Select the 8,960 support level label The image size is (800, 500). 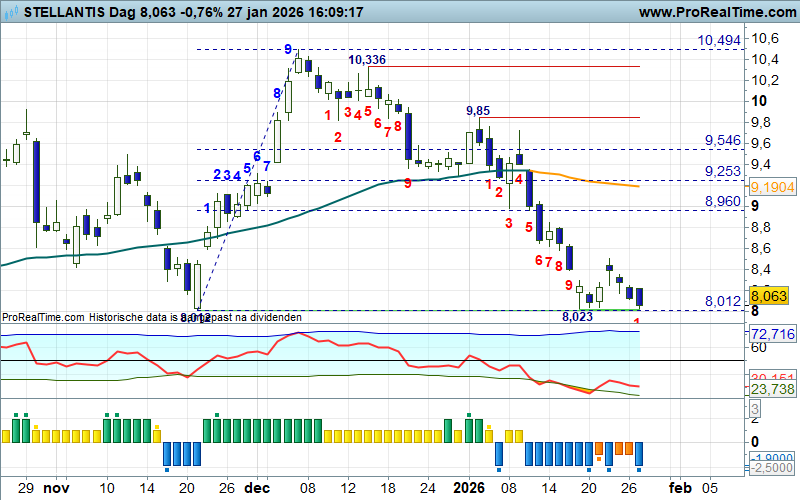pyautogui.click(x=722, y=201)
